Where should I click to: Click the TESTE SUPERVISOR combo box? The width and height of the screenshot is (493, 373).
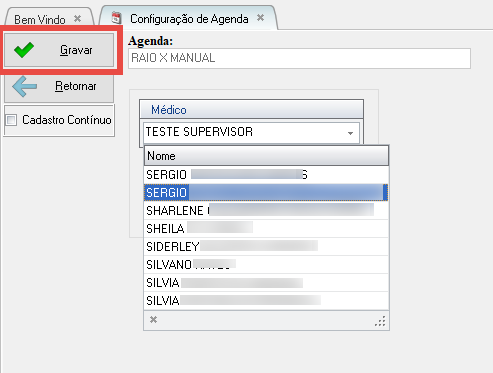(x=251, y=133)
